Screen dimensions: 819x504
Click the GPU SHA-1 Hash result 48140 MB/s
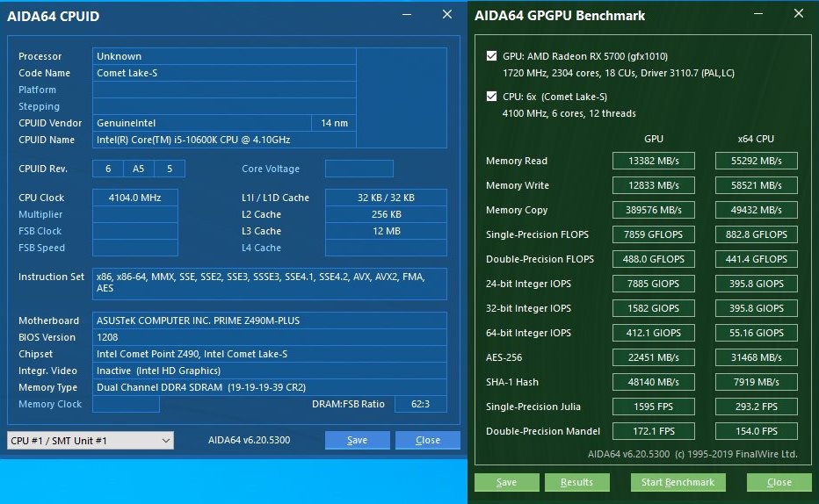click(x=654, y=381)
